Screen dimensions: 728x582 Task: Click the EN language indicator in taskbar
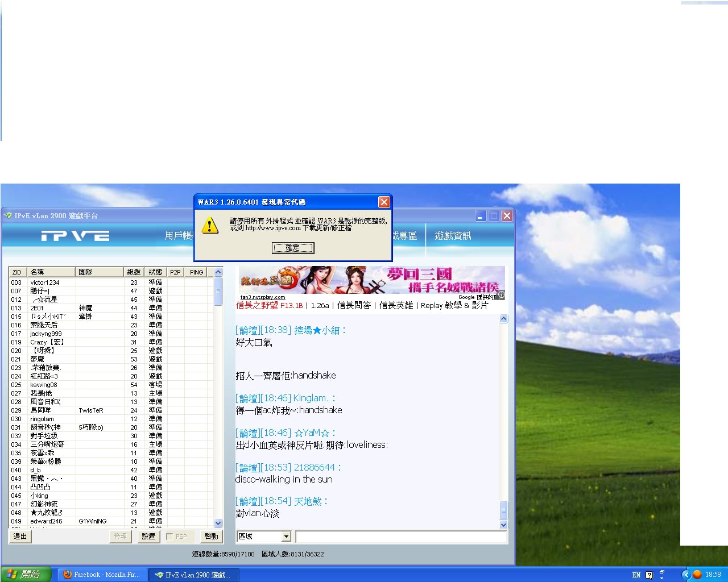pyautogui.click(x=636, y=575)
